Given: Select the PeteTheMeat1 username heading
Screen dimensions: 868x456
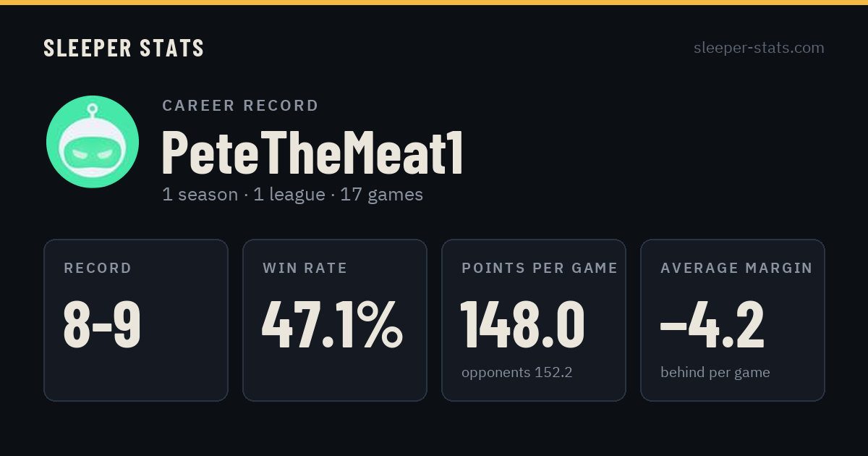Looking at the screenshot, I should pos(312,152).
